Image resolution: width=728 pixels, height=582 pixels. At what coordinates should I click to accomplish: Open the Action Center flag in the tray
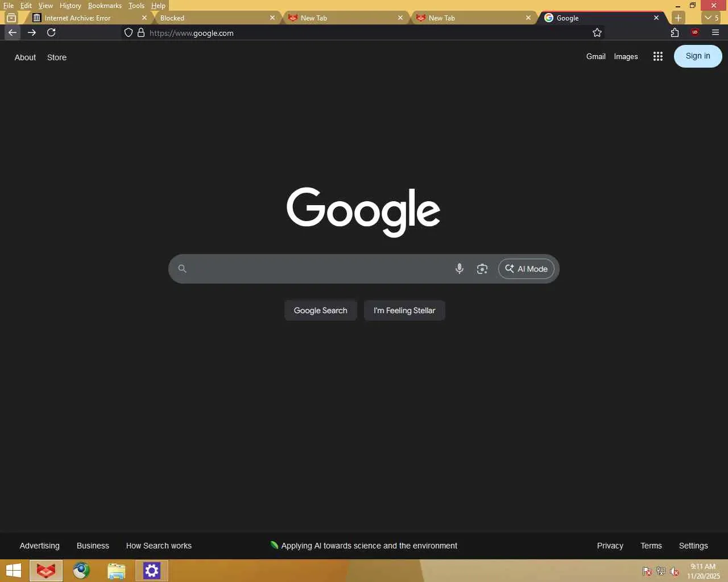tap(647, 571)
